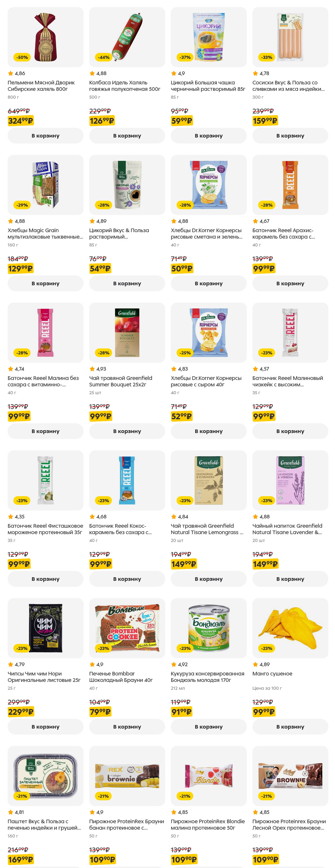335x868 pixels.
Task: Open the Бондюэль corn can image
Action: pyautogui.click(x=209, y=628)
